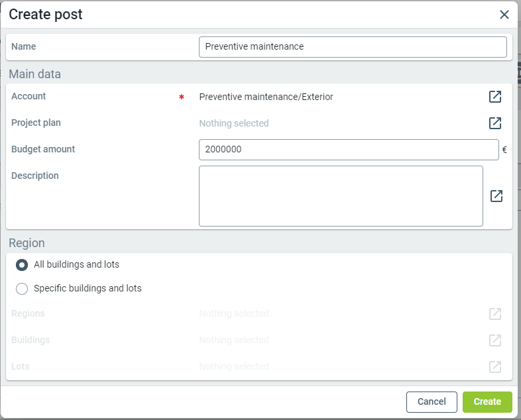Click Regions Nothing selected value
The height and width of the screenshot is (420, 521).
tap(234, 314)
